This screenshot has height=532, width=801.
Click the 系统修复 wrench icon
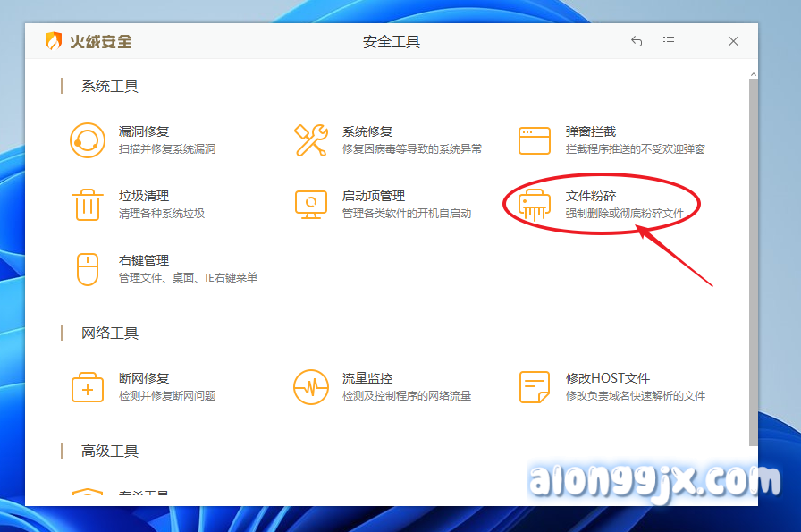pyautogui.click(x=311, y=140)
